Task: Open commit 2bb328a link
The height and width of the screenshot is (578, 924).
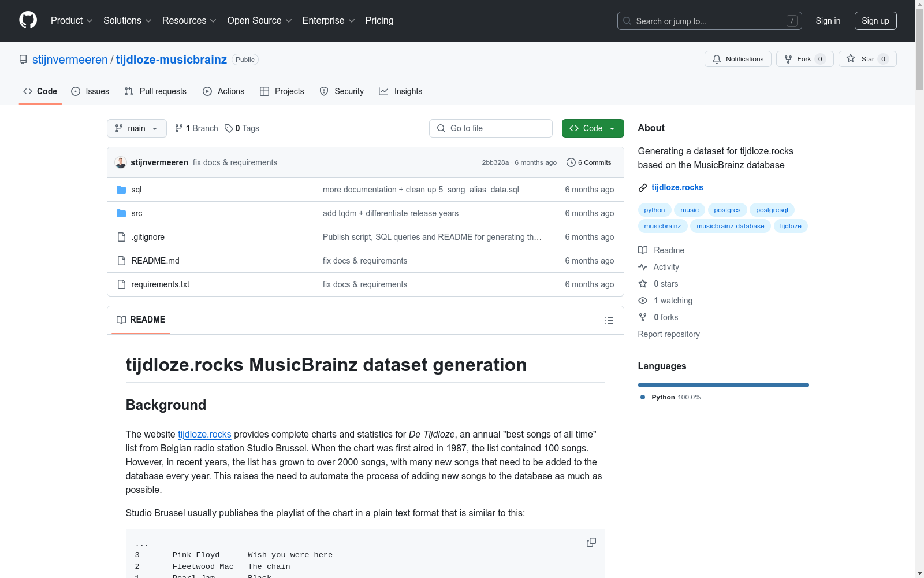Action: pos(495,162)
